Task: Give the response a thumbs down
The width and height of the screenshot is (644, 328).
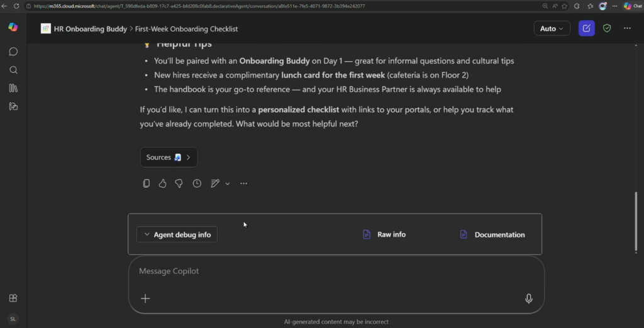Action: click(x=179, y=183)
